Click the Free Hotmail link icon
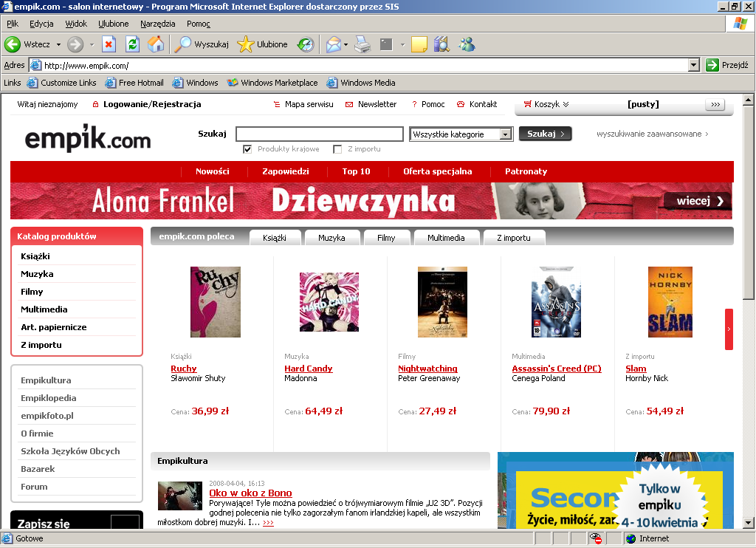Image resolution: width=756 pixels, height=548 pixels. 111,83
